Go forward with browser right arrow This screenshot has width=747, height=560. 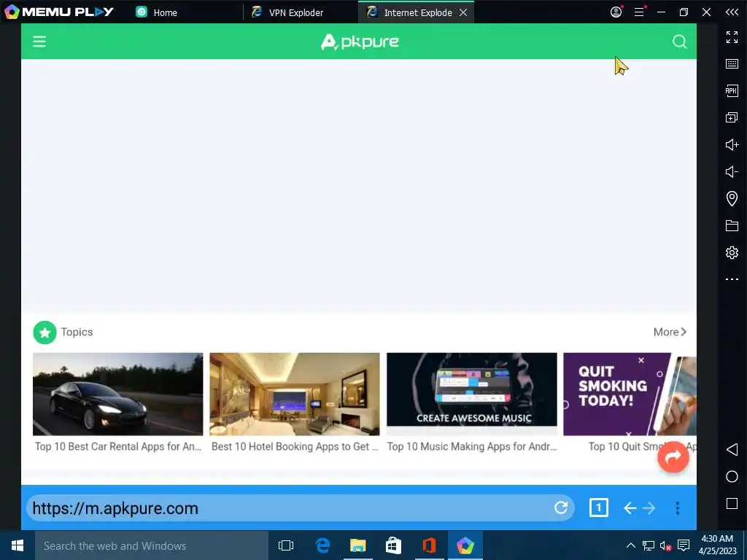click(x=649, y=508)
